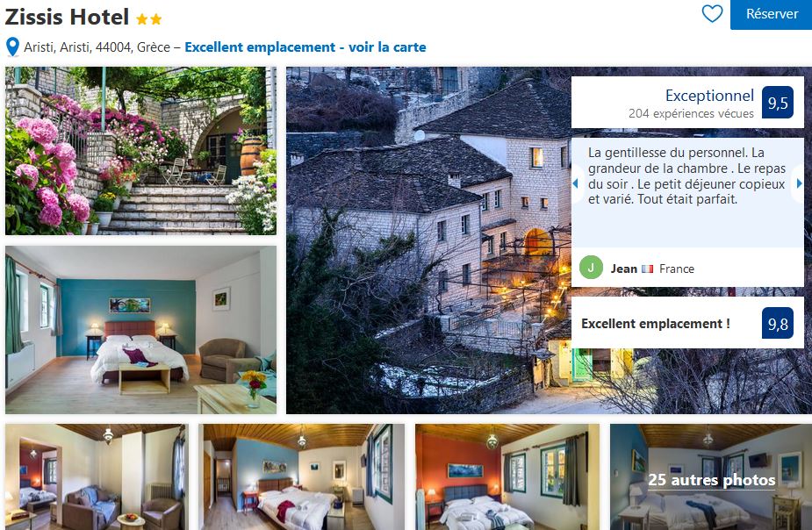
Task: Open the flowered stone staircase photo
Action: pos(140,151)
